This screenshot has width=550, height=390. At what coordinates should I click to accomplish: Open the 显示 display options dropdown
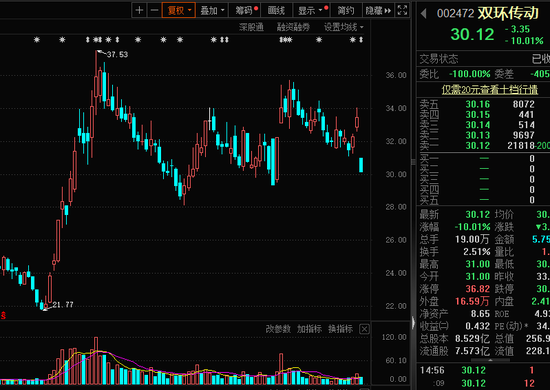coord(311,10)
